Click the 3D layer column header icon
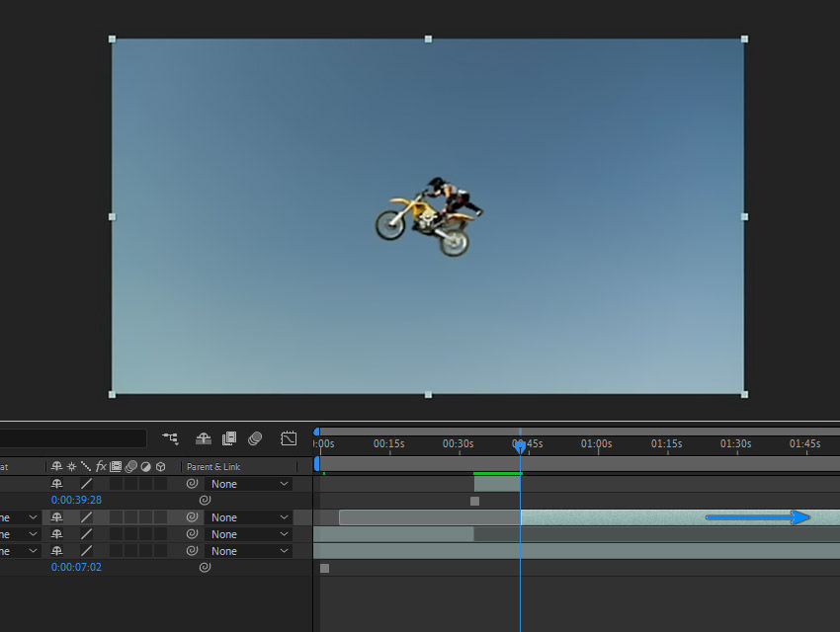Viewport: 840px width, 632px height. pos(160,467)
